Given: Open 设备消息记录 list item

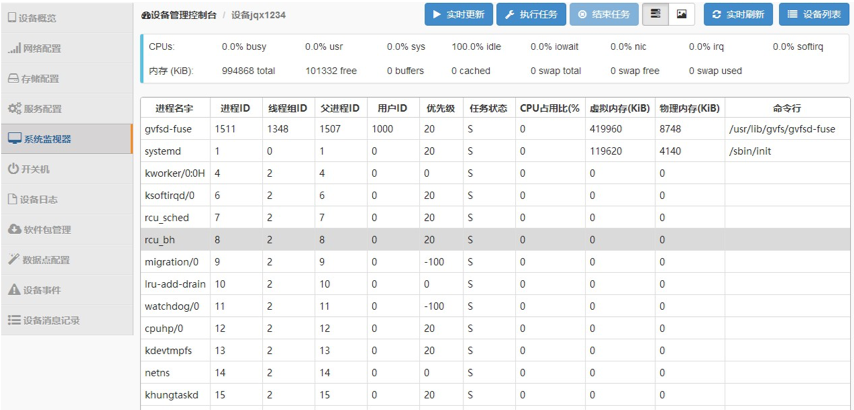Looking at the screenshot, I should click(x=66, y=320).
